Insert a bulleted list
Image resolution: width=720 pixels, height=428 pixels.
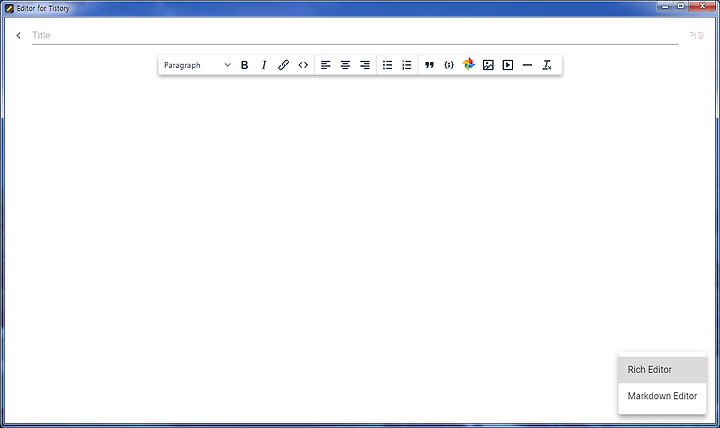pyautogui.click(x=388, y=65)
